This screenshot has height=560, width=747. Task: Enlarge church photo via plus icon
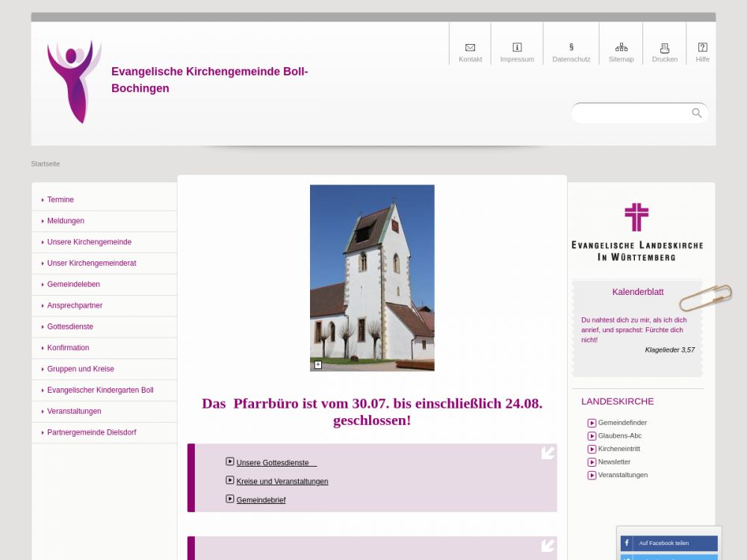point(318,364)
